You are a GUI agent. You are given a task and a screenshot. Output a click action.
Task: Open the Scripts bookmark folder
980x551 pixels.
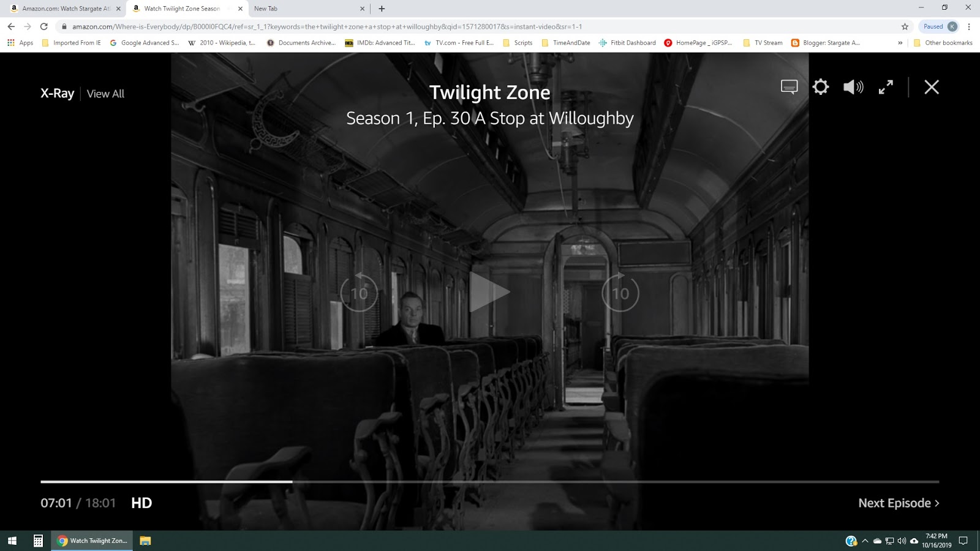coord(518,43)
